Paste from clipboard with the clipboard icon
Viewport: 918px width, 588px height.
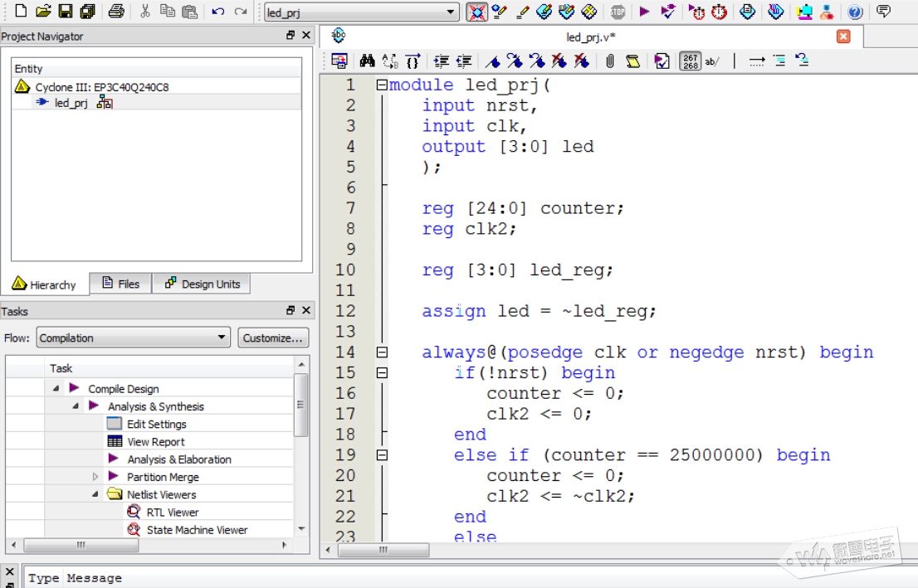tap(189, 11)
